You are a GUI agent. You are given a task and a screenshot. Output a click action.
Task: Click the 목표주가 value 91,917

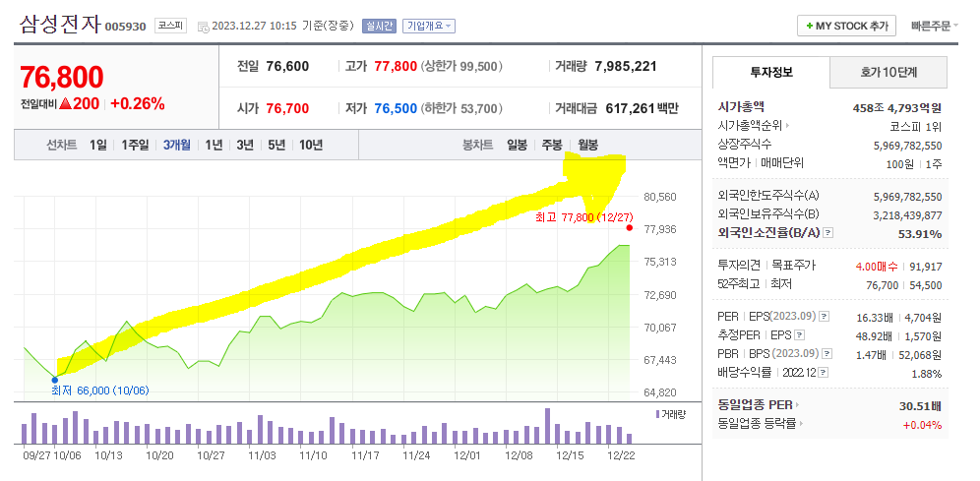pos(926,267)
